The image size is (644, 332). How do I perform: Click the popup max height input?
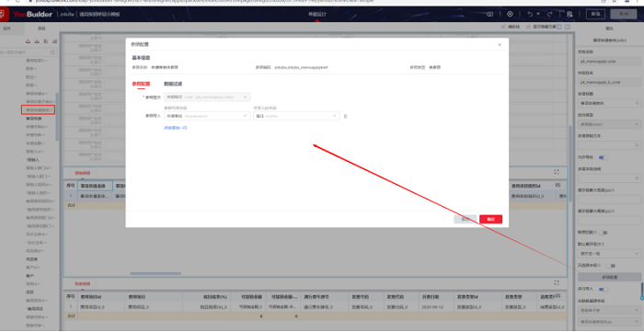pyautogui.click(x=609, y=221)
